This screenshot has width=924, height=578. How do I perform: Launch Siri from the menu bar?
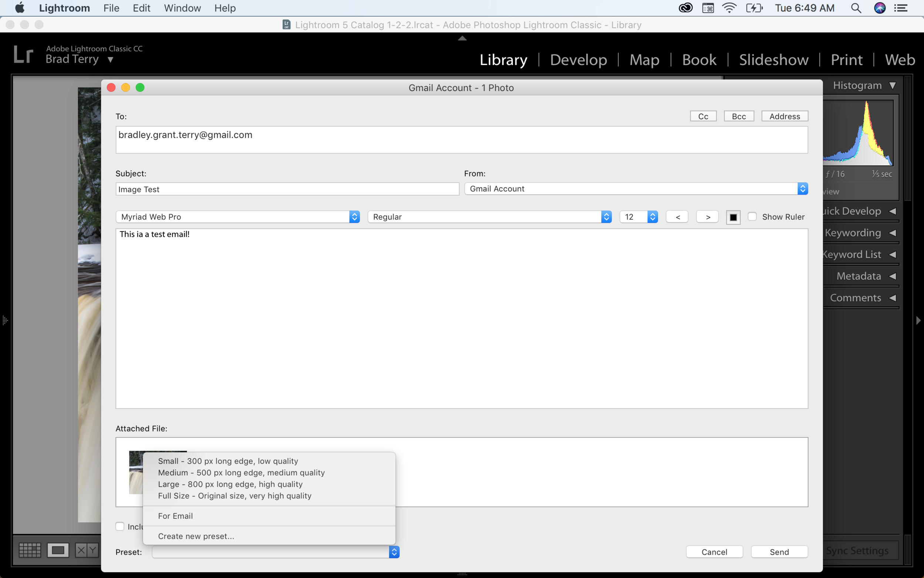pos(880,8)
